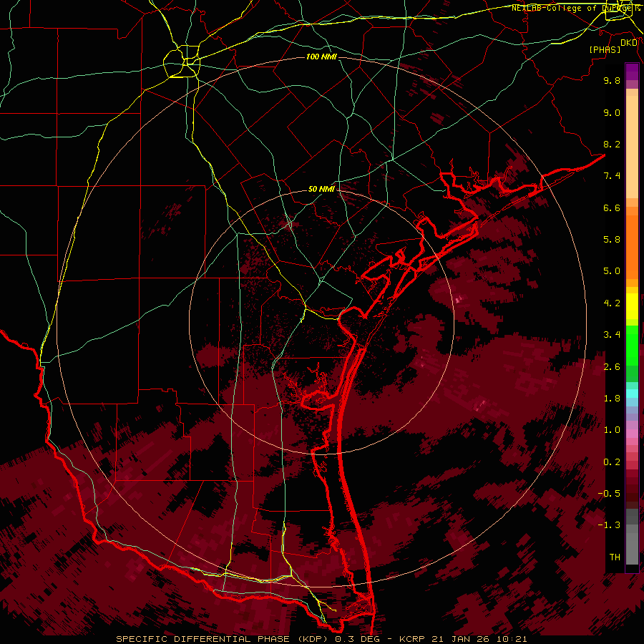Click the 0.2 value on the color scale
644x644 pixels.
(612, 462)
